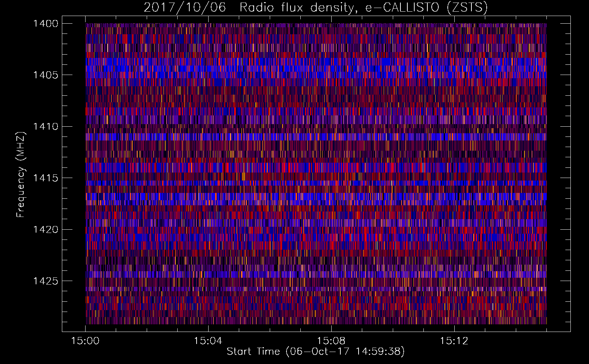Click the plot title 'Radio flux density, e-CALLISTO (ZSTS)'
The image size is (589, 364).
[363, 8]
